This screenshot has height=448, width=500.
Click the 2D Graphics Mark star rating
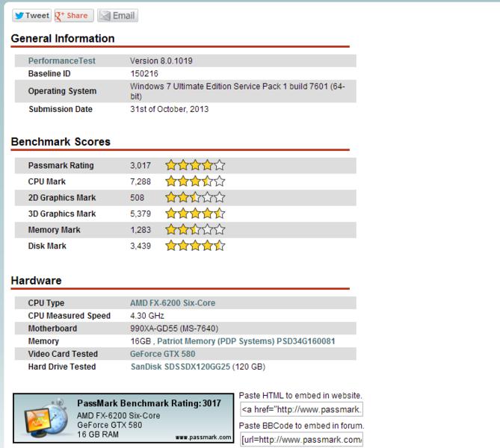(x=195, y=197)
